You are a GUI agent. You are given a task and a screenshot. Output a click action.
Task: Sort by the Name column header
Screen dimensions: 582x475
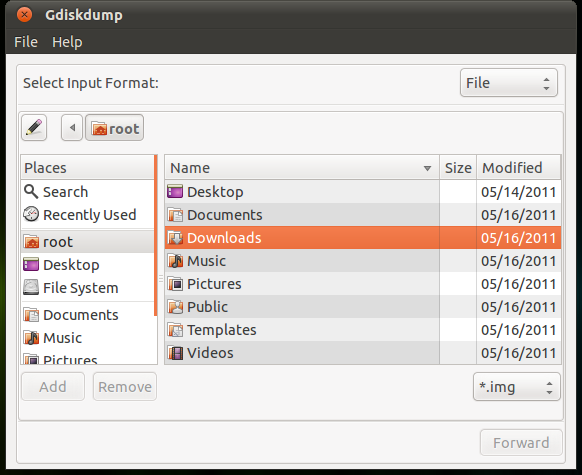click(x=302, y=168)
